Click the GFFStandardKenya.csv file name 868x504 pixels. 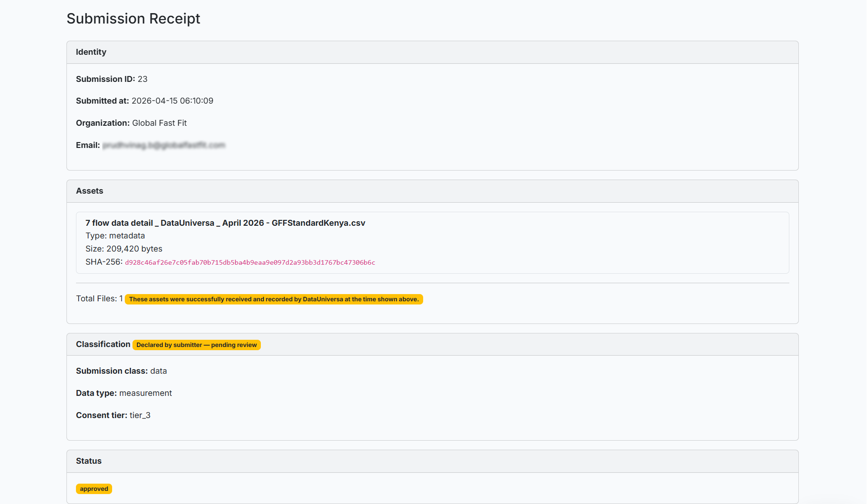(x=225, y=223)
